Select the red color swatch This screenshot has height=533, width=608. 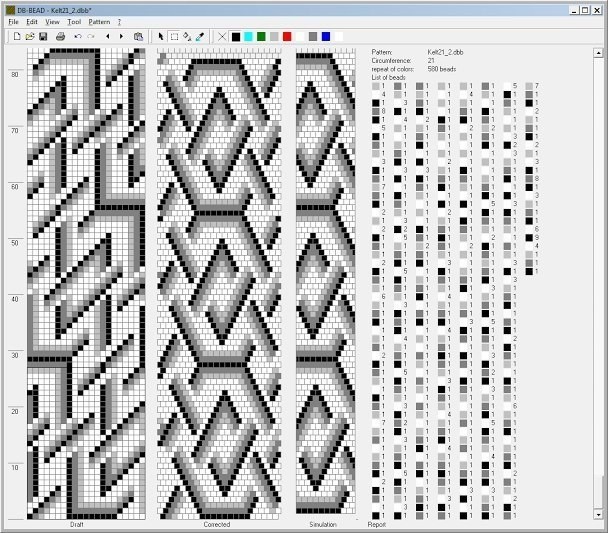click(287, 36)
